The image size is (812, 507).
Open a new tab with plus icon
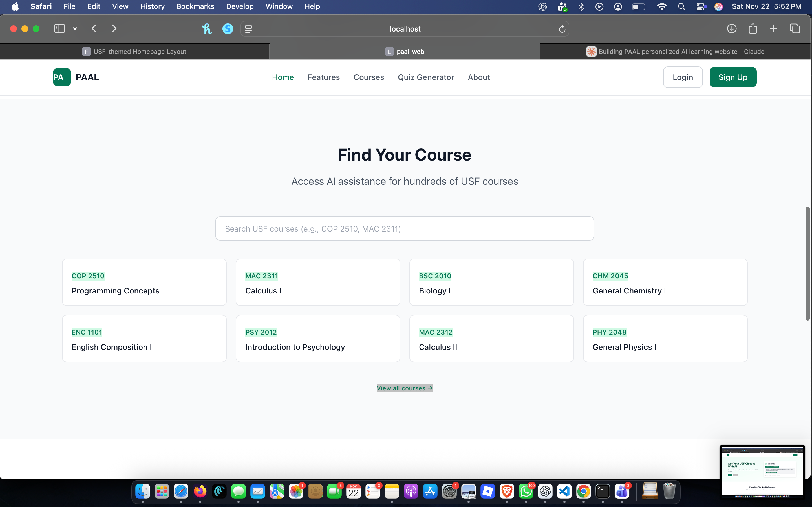(773, 28)
